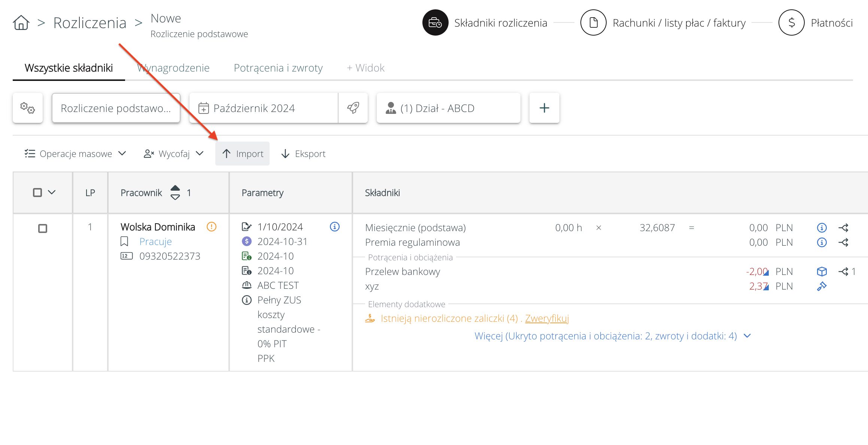The height and width of the screenshot is (445, 868).
Task: Toggle select-all checkbox in table header
Action: pyautogui.click(x=37, y=193)
